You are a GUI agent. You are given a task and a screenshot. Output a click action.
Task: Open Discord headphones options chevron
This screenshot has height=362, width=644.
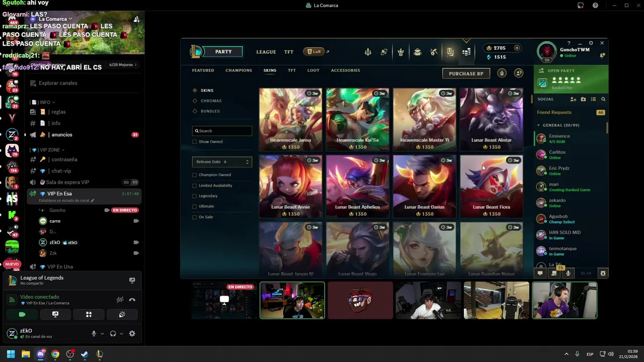click(x=121, y=333)
